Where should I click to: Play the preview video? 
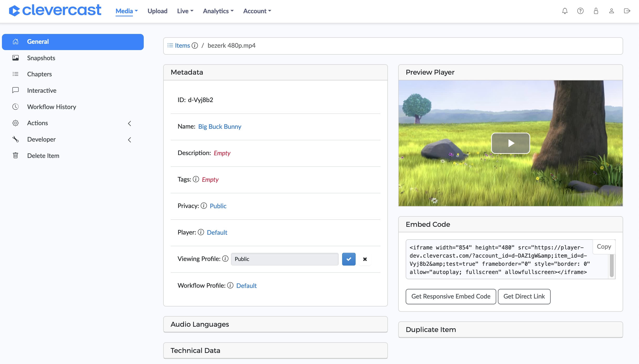pos(510,143)
